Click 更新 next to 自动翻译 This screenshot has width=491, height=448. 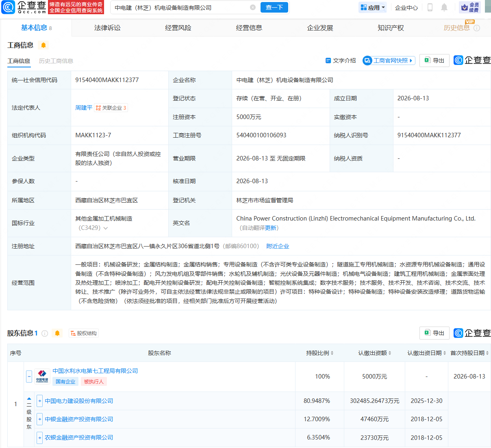tap(270, 228)
